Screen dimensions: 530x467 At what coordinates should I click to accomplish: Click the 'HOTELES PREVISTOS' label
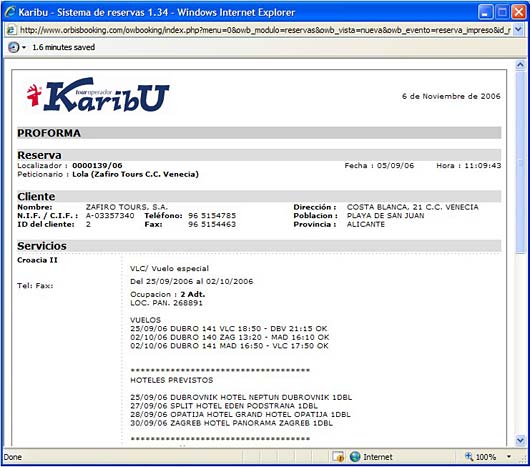[172, 380]
